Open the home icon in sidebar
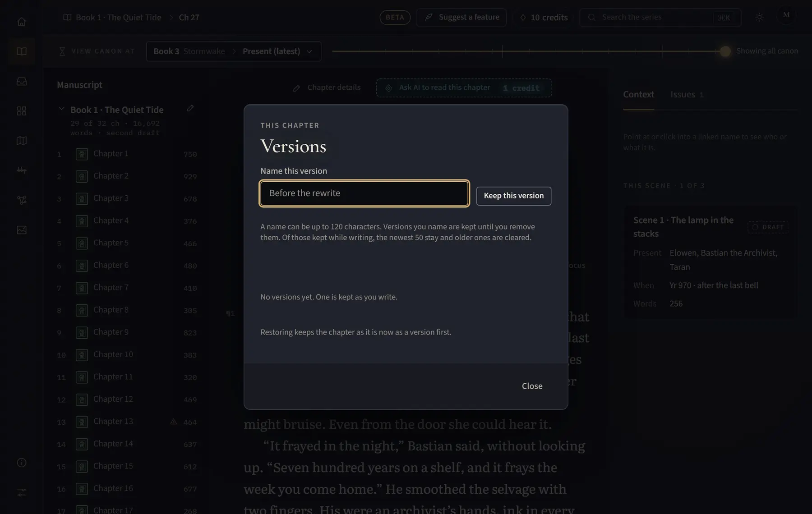Image resolution: width=812 pixels, height=514 pixels. [22, 22]
